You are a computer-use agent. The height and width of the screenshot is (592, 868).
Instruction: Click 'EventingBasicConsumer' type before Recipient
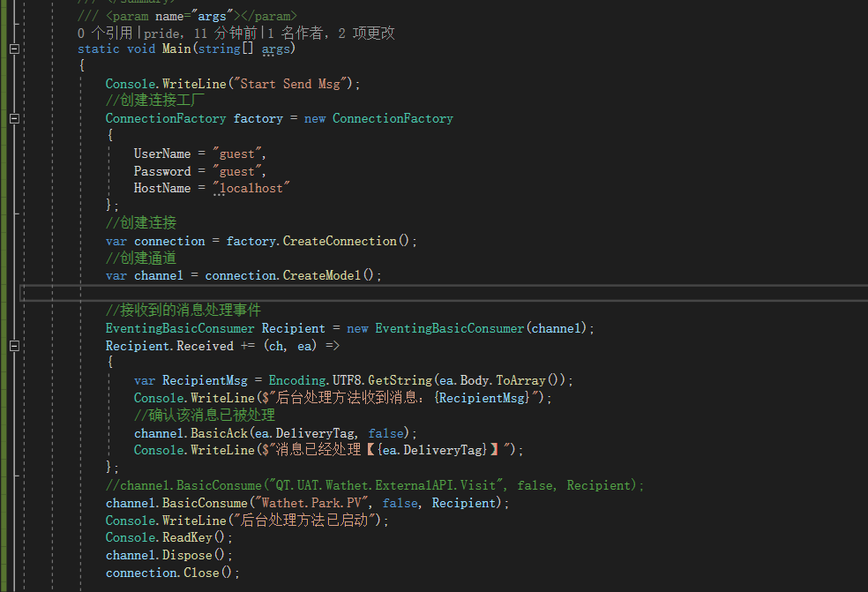180,328
